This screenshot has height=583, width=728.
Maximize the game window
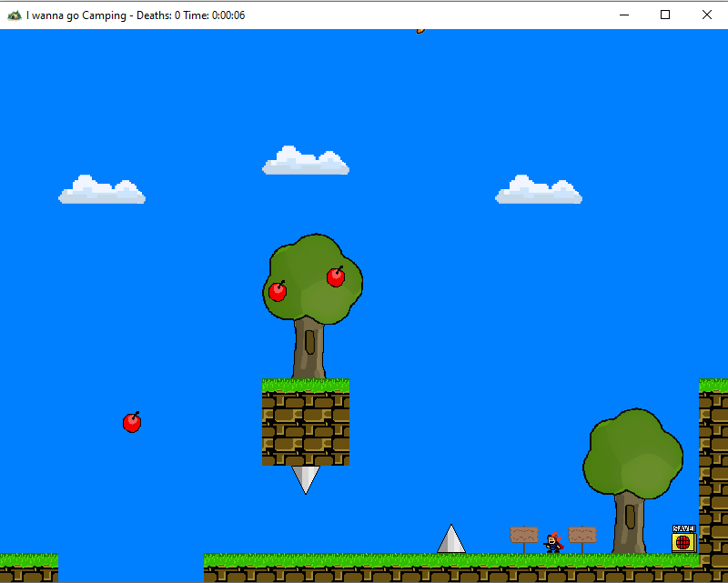tap(665, 15)
